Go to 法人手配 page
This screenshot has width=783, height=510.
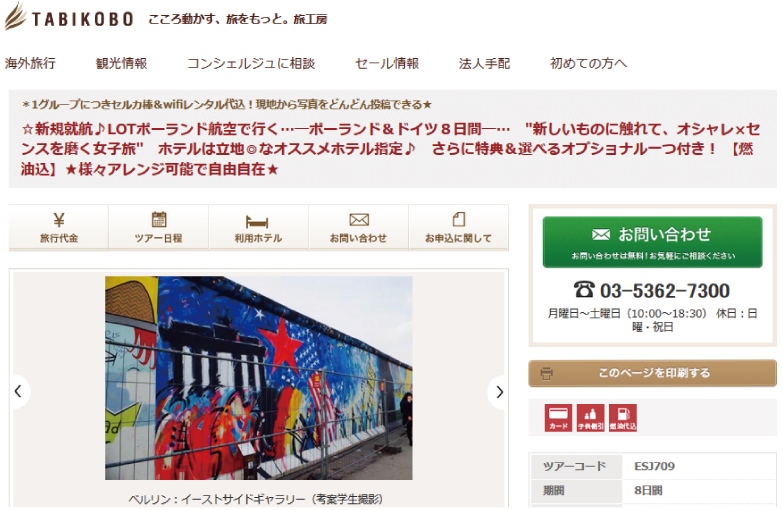click(x=484, y=63)
